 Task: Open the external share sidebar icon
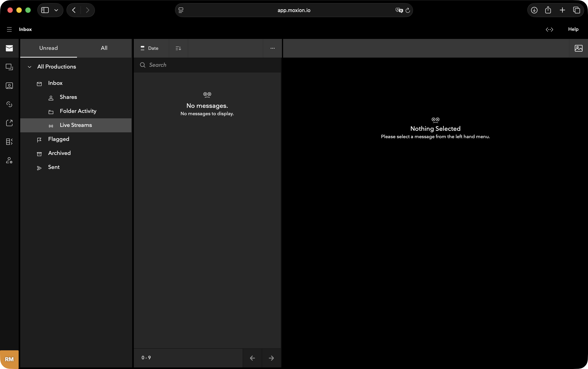tap(9, 123)
